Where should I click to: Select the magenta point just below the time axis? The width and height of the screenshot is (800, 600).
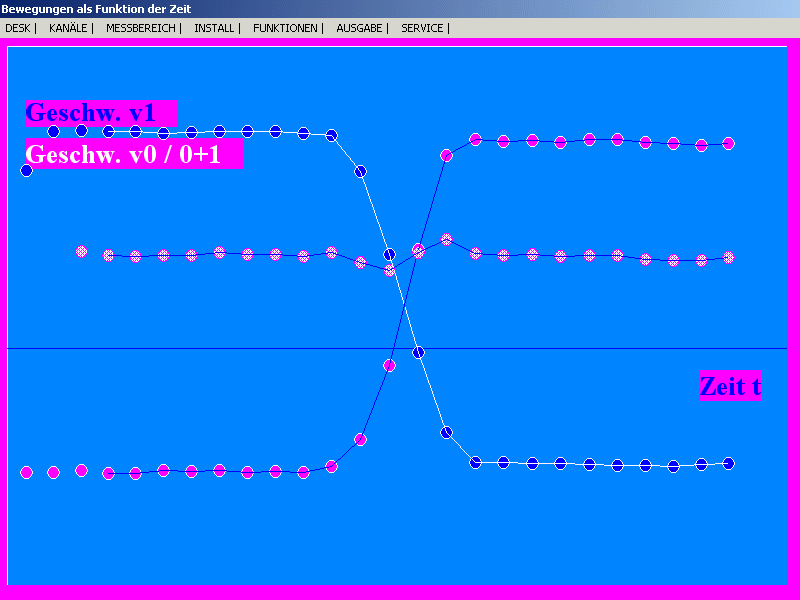point(390,366)
